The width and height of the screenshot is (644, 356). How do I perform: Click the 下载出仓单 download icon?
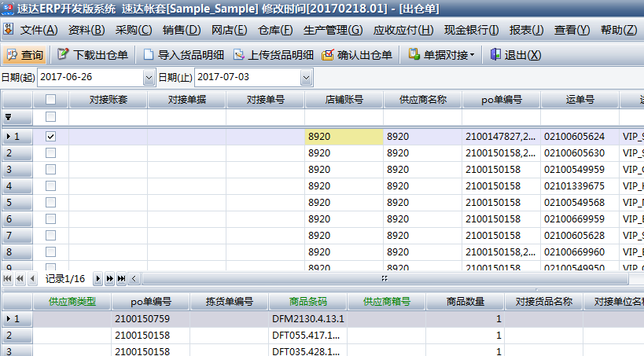pyautogui.click(x=63, y=54)
